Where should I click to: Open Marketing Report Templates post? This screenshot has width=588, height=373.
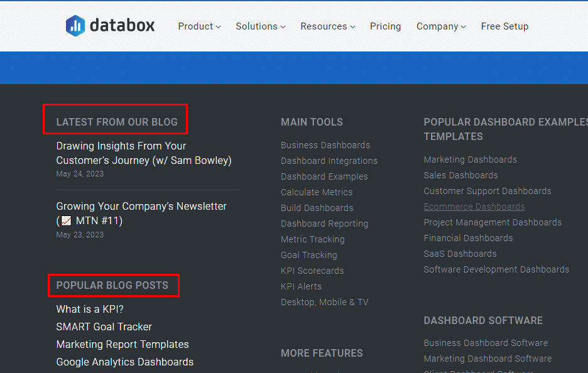[122, 345]
